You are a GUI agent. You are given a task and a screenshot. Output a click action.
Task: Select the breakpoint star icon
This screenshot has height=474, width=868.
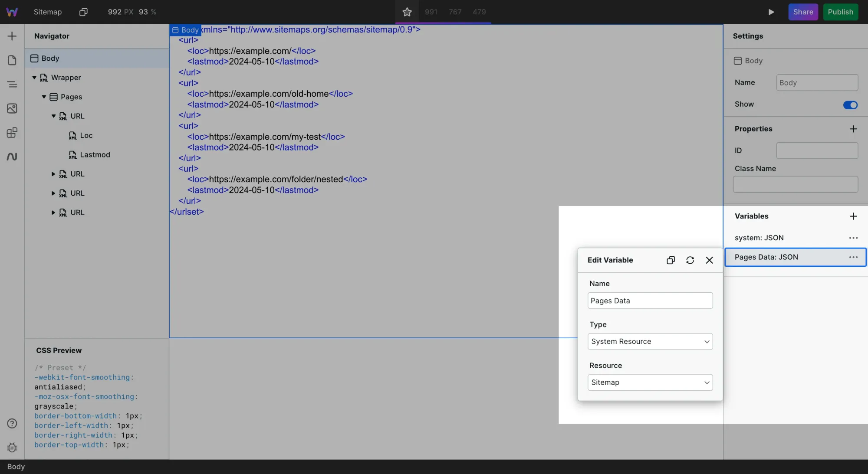coord(407,12)
